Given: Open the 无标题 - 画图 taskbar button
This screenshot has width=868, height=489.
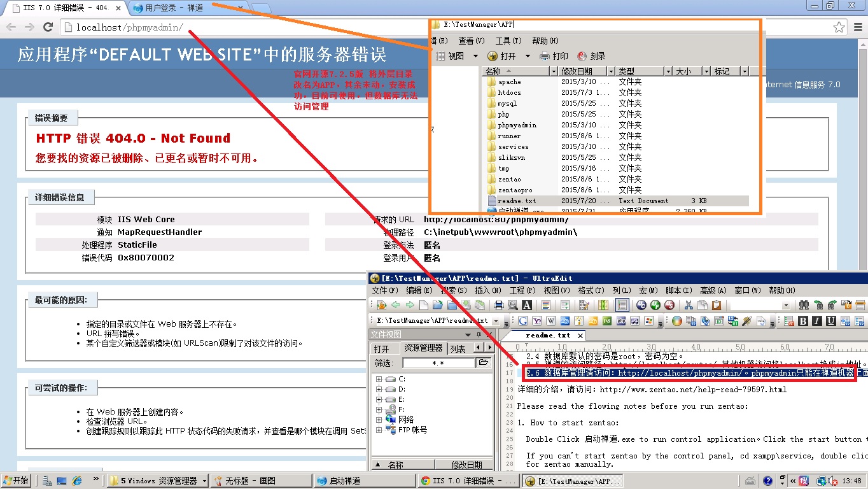Looking at the screenshot, I should click(x=260, y=481).
